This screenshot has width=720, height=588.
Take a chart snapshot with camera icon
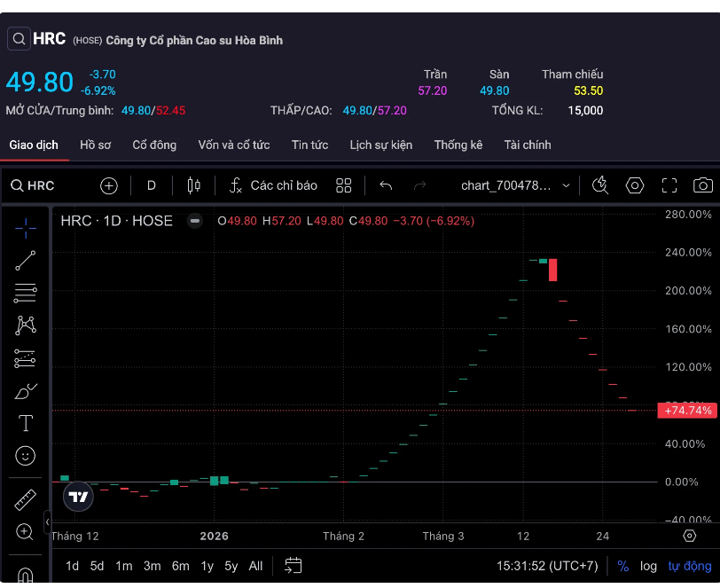pyautogui.click(x=702, y=185)
